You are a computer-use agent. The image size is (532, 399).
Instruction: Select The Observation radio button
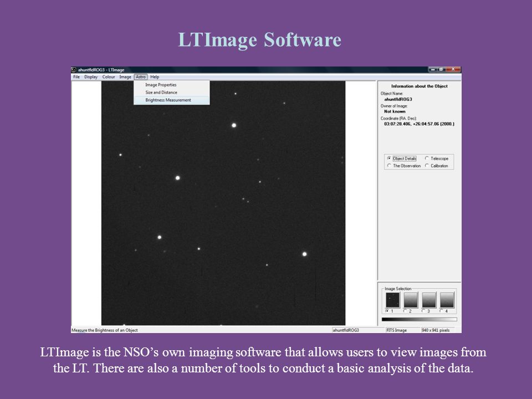click(x=389, y=166)
